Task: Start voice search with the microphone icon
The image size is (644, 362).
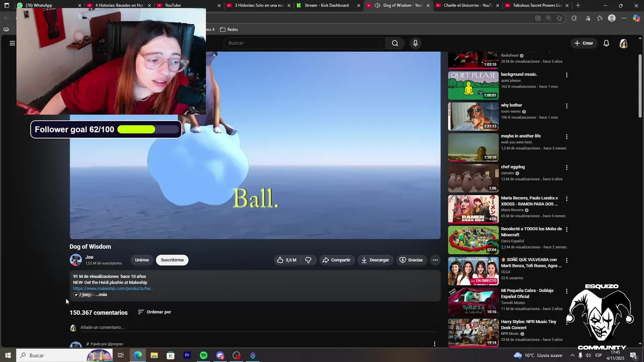Action: (x=415, y=43)
